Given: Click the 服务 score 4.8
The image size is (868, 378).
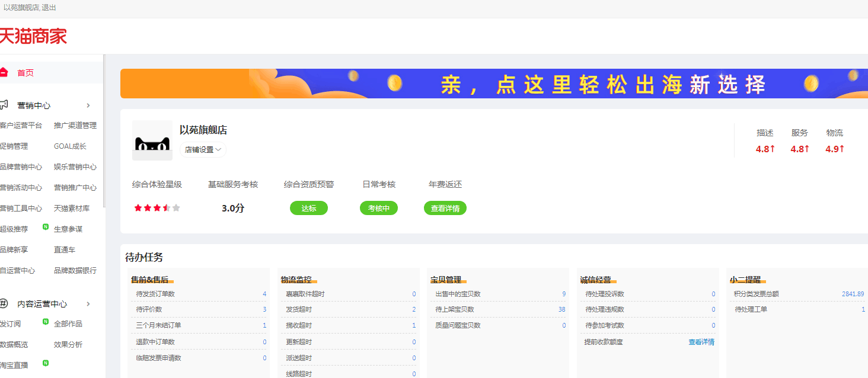Looking at the screenshot, I should [800, 149].
